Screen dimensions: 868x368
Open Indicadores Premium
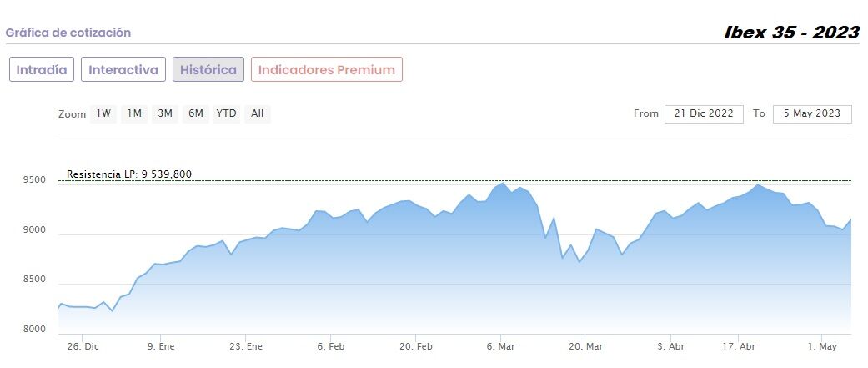(x=327, y=69)
